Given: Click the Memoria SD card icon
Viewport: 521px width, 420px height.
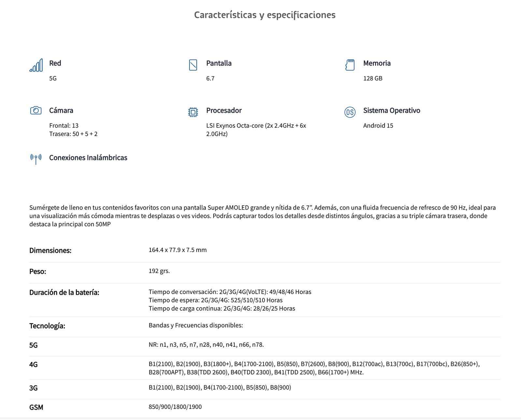Looking at the screenshot, I should (x=350, y=65).
